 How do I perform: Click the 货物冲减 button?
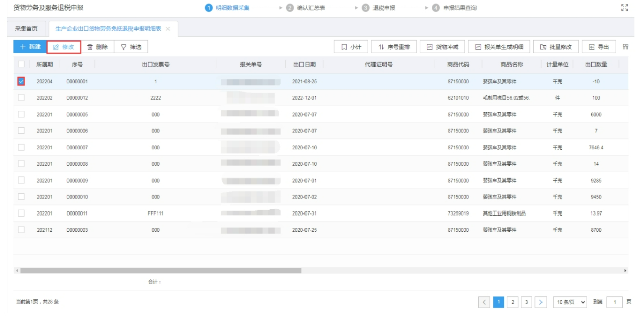point(443,47)
